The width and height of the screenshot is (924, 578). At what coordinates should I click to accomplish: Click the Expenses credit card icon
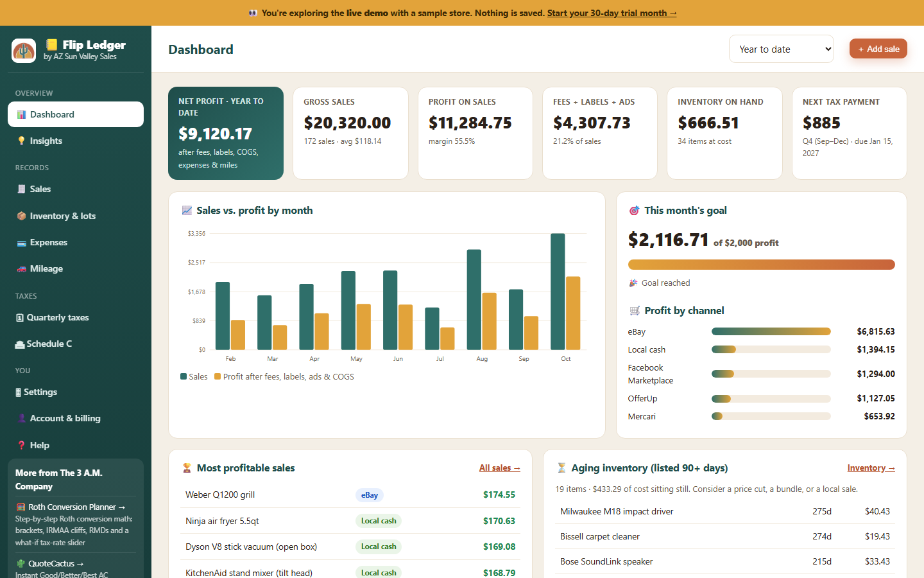(x=22, y=242)
